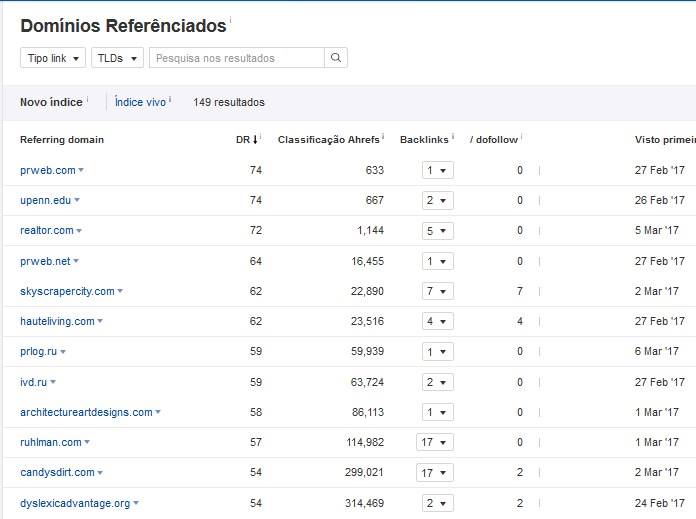Expand backlinks dropdown for skyscrapercity.com

[436, 291]
